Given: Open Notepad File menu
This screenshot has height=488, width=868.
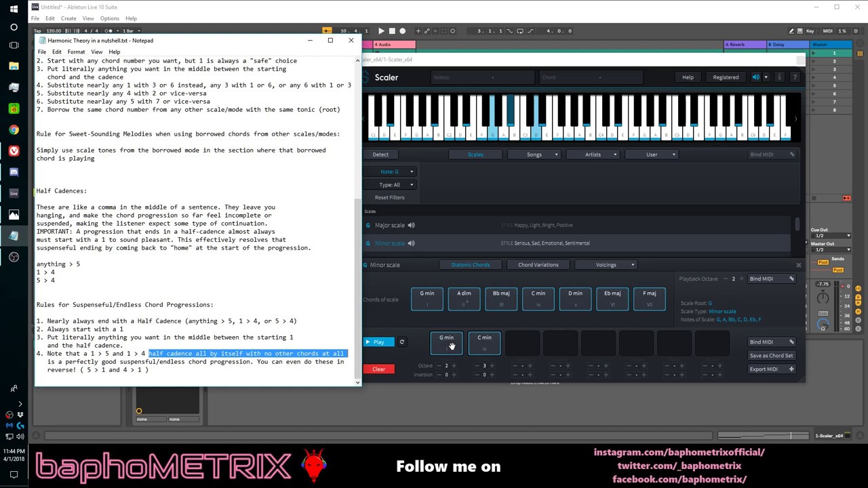Looking at the screenshot, I should [x=42, y=52].
